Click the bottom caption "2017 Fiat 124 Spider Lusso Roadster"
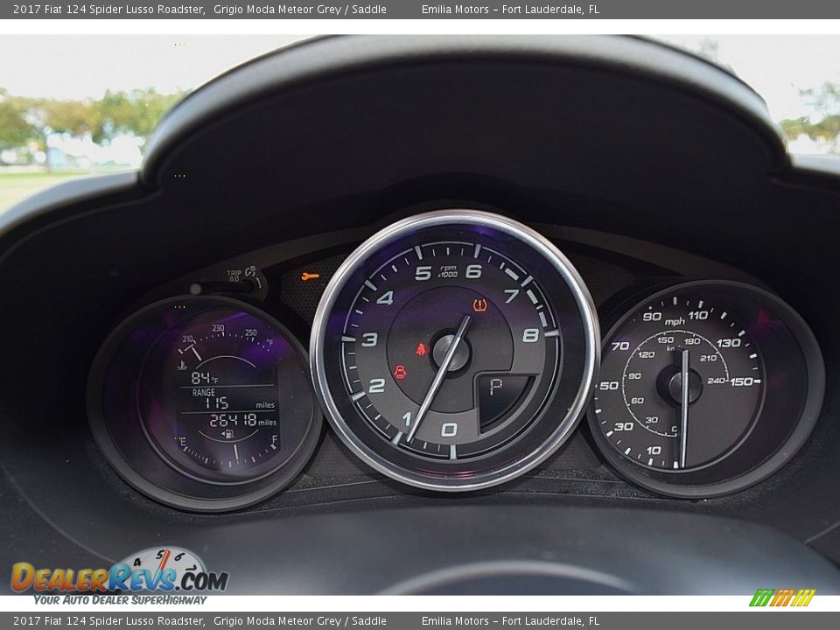Viewport: 840px width, 630px height. pos(108,621)
